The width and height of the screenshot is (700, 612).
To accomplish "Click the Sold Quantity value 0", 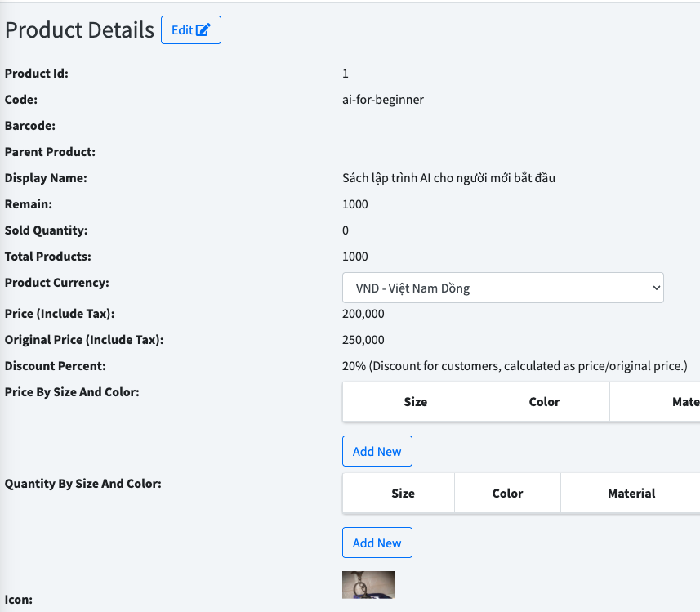I will [346, 230].
